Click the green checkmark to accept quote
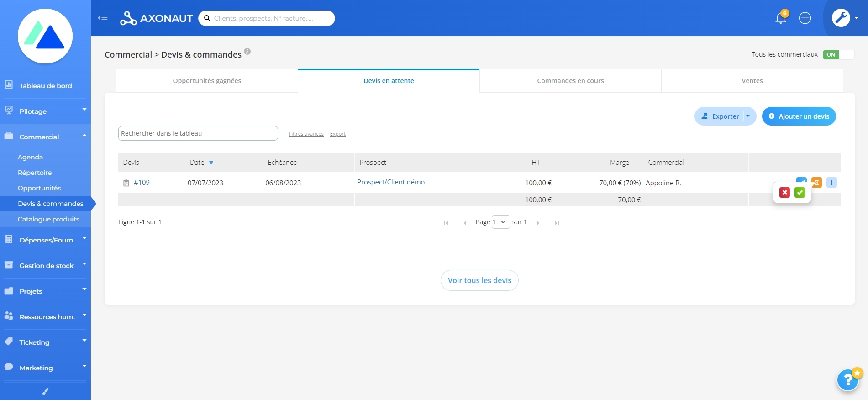The width and height of the screenshot is (868, 400). click(x=800, y=193)
